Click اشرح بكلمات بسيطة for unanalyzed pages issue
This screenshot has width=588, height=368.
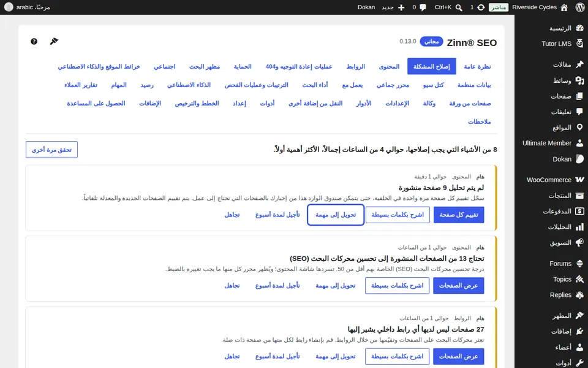[x=398, y=215]
